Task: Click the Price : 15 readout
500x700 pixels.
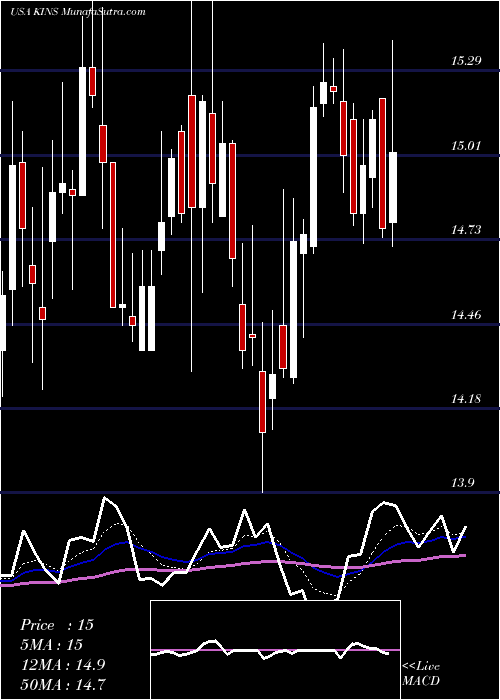Action: 57,625
